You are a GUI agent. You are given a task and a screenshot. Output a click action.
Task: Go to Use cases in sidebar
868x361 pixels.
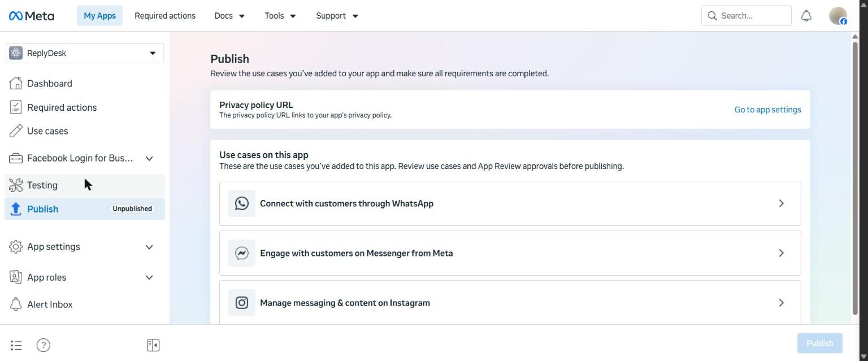point(85,131)
